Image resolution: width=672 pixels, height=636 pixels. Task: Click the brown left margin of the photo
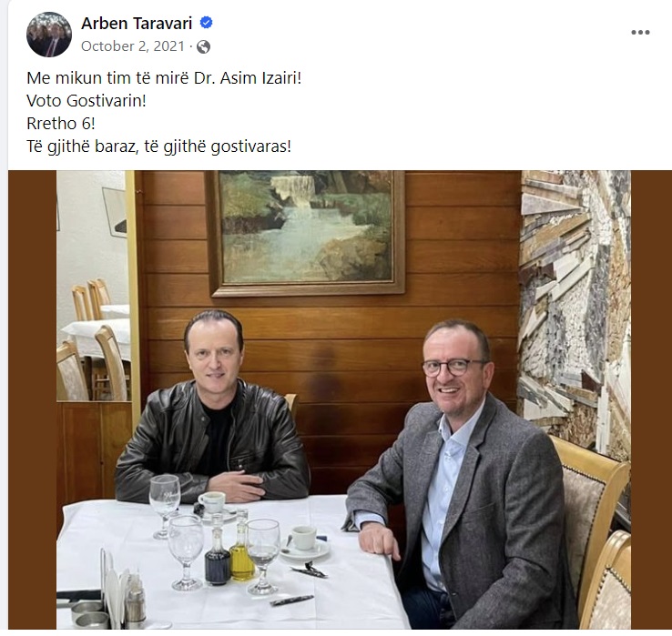click(32, 399)
